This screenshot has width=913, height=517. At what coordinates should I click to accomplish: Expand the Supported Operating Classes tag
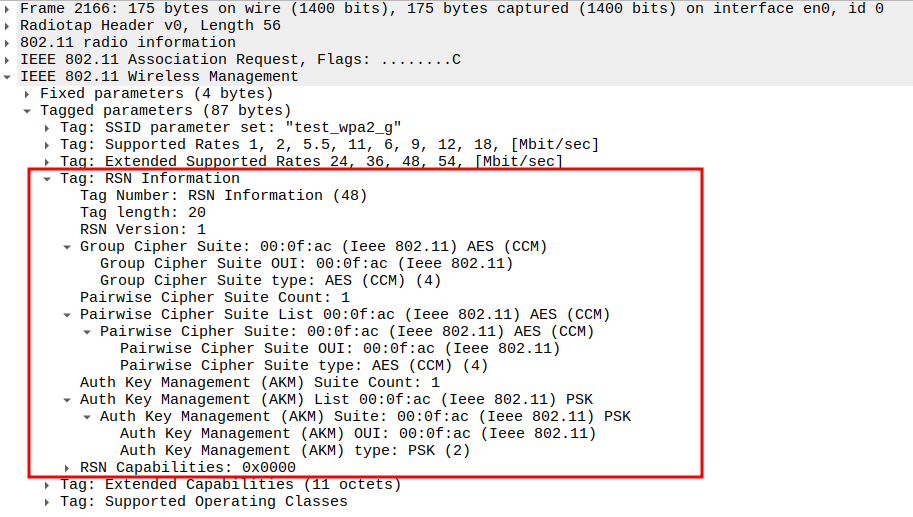48,501
